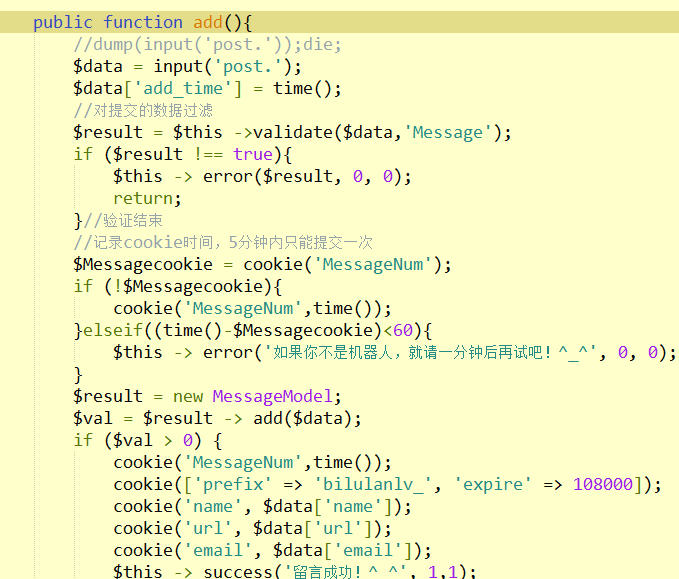Viewport: 679px width, 579px height.
Task: Click the 'if ($val > 0) {' line
Action: coord(148,440)
